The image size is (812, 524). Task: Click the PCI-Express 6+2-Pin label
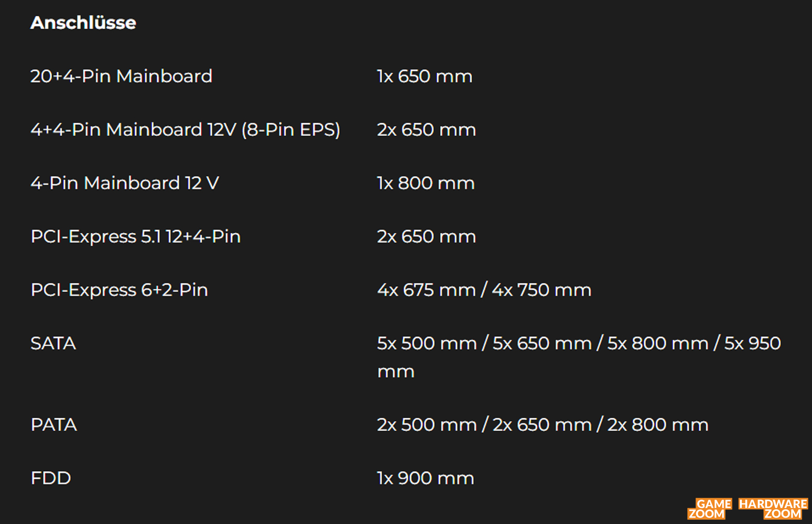coord(120,290)
